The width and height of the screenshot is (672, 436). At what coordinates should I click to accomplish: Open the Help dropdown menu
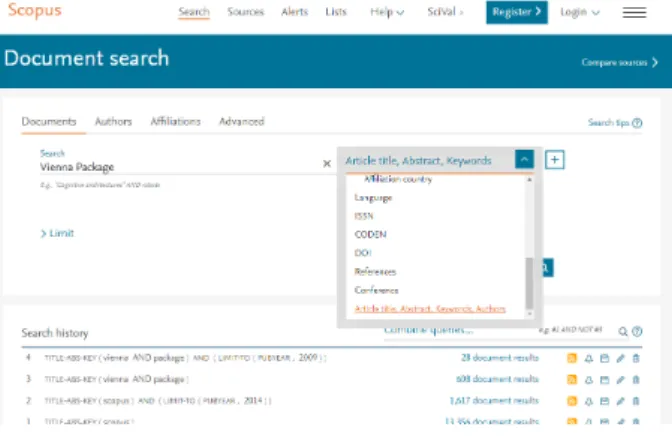tap(387, 12)
